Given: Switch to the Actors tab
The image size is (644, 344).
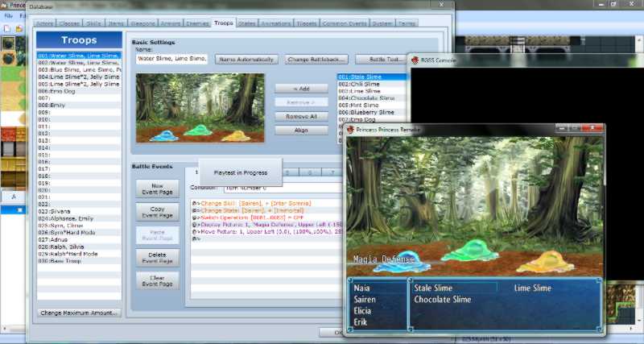Looking at the screenshot, I should [x=47, y=23].
